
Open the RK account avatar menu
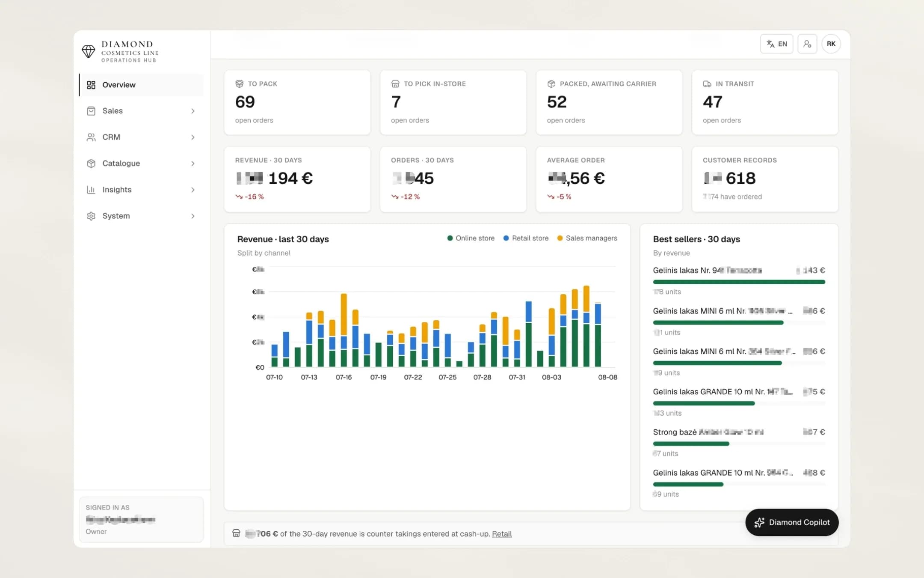click(x=831, y=44)
